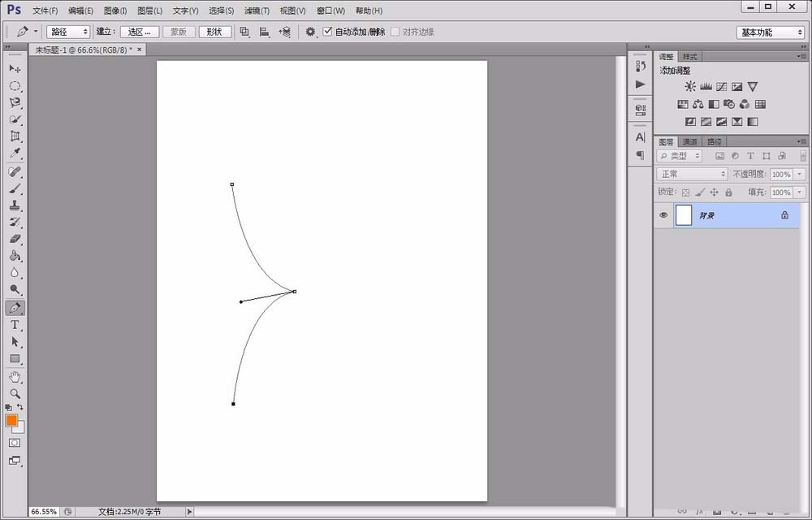This screenshot has width=812, height=520.
Task: Open the History panel icon
Action: tap(641, 66)
